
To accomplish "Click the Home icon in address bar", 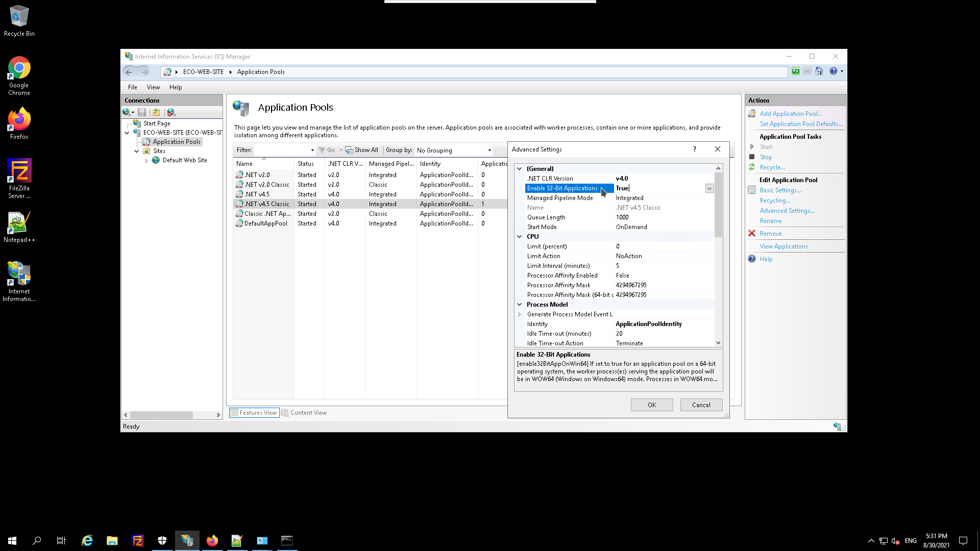I will click(819, 71).
